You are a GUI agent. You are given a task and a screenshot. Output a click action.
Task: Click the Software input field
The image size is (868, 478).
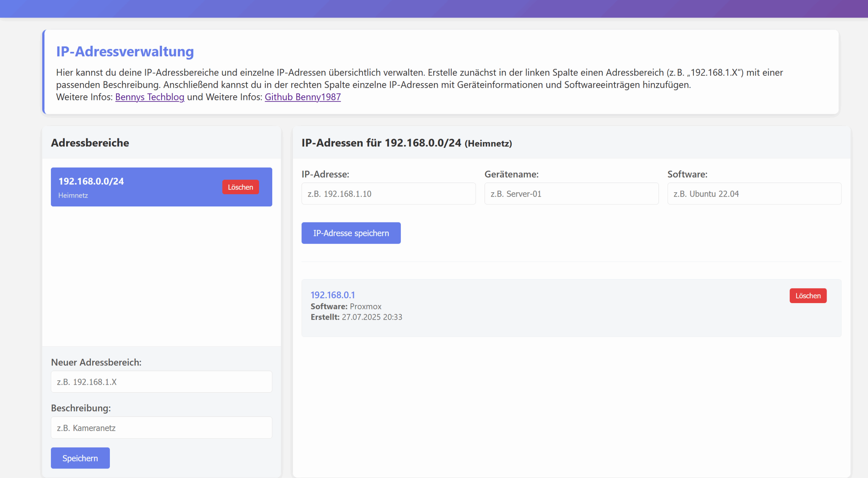(x=754, y=194)
